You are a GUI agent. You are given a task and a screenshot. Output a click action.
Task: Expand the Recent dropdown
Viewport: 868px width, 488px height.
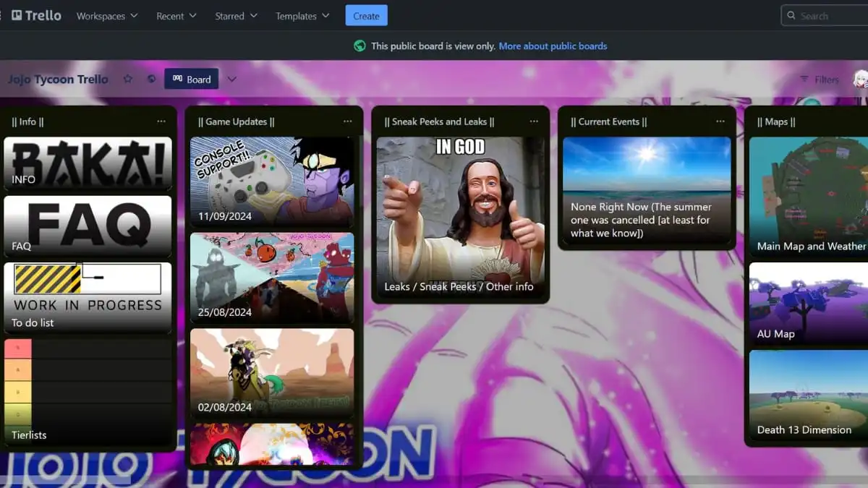point(176,15)
